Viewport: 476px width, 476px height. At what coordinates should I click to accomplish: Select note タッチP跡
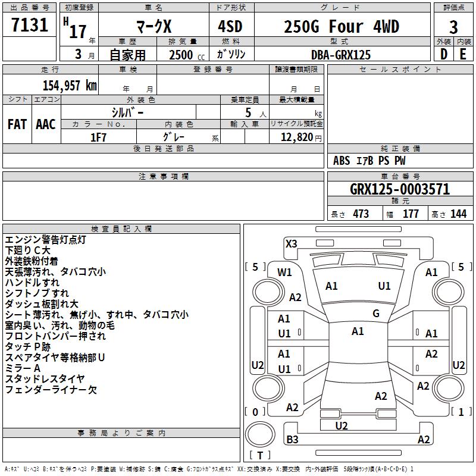[27, 347]
